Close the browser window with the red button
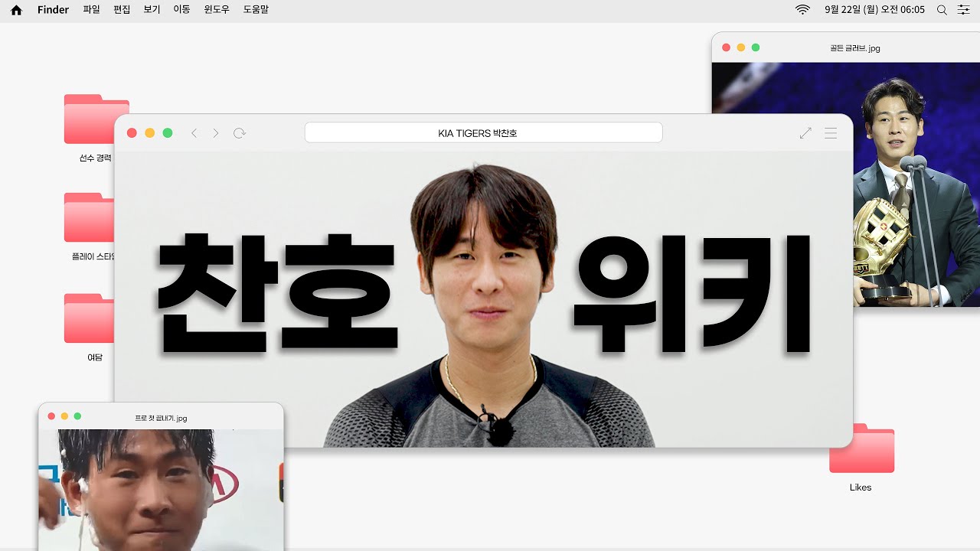 point(132,133)
